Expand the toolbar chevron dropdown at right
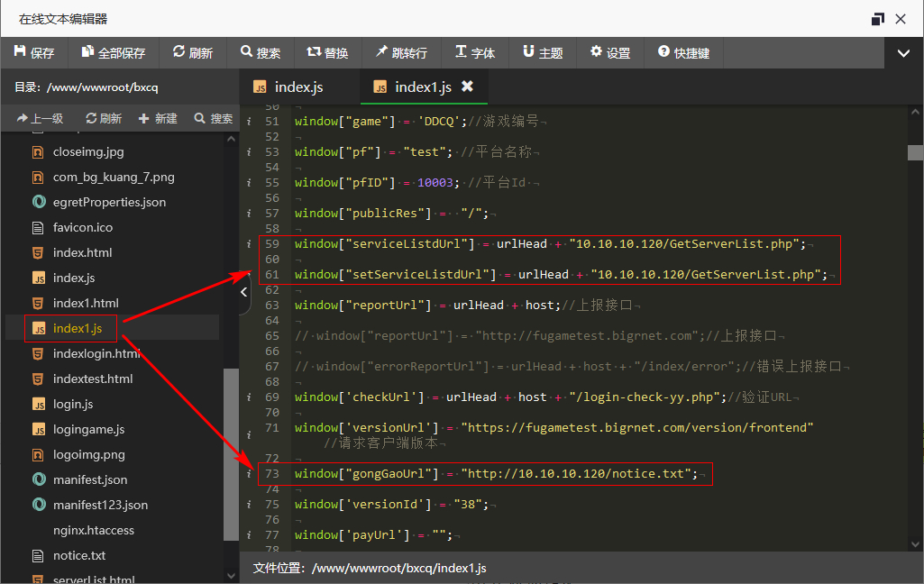 click(903, 53)
